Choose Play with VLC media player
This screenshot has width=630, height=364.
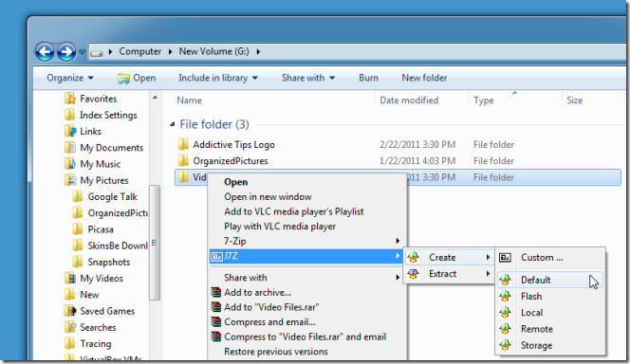point(280,227)
